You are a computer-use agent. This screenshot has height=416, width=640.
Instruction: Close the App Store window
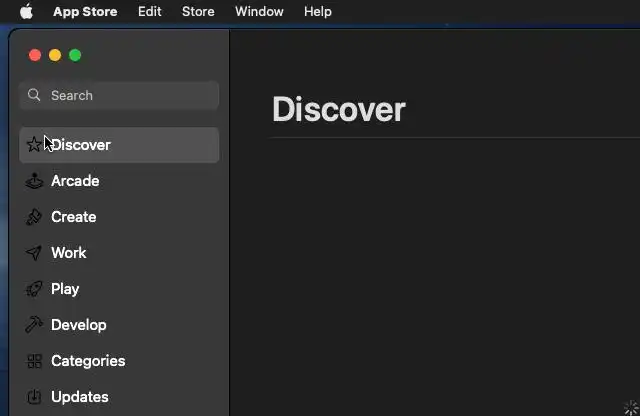click(35, 55)
